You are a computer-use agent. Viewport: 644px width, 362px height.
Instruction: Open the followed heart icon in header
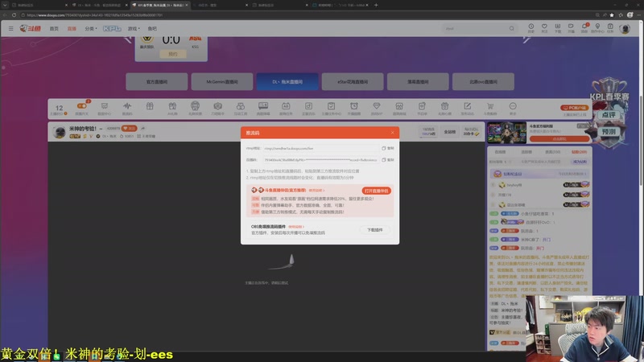[x=544, y=28]
